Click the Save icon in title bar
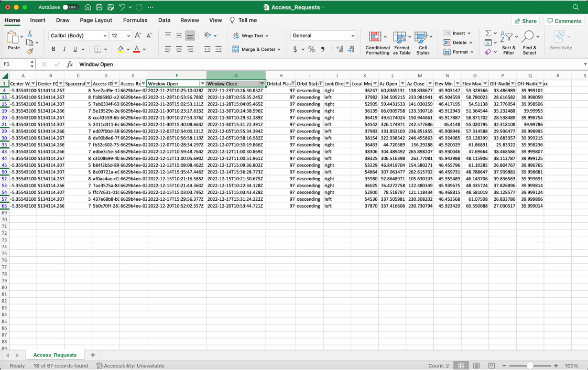The width and height of the screenshot is (588, 370). coord(99,7)
